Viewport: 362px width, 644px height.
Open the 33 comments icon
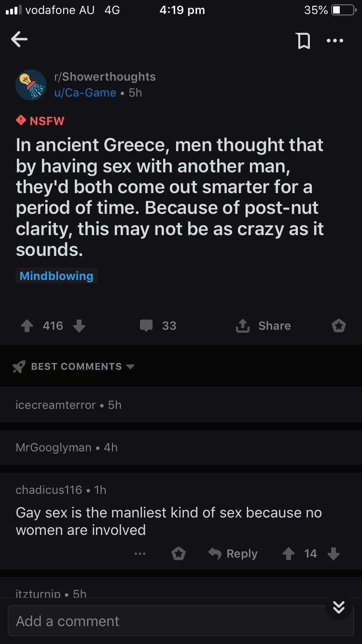pyautogui.click(x=146, y=326)
